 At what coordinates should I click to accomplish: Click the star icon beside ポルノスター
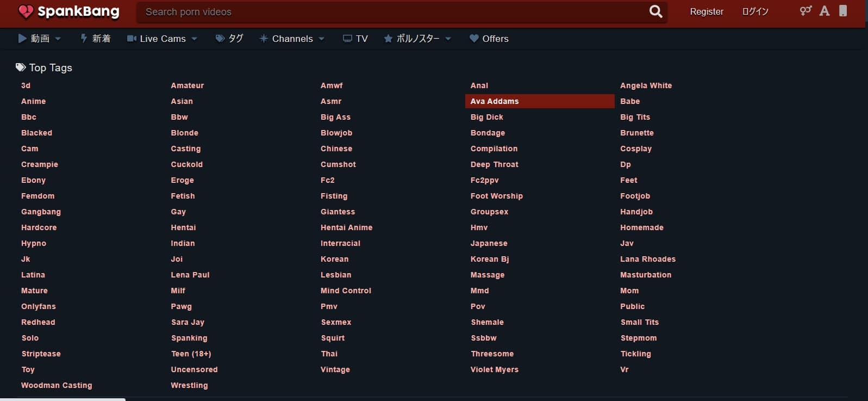click(x=388, y=39)
